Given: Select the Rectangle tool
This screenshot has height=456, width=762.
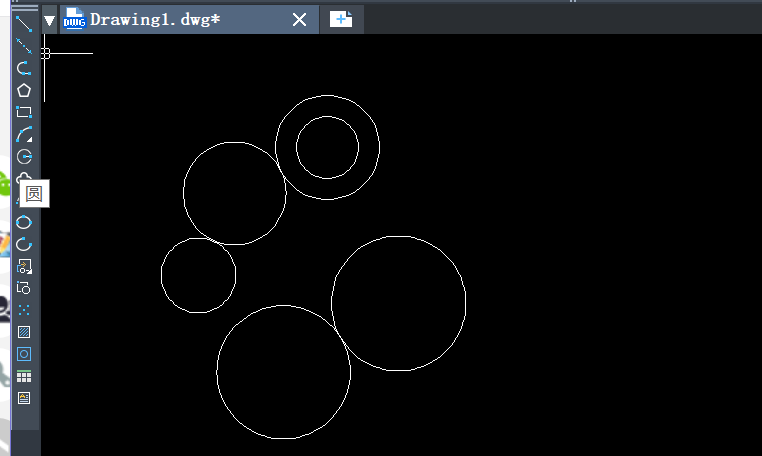Looking at the screenshot, I should (24, 112).
